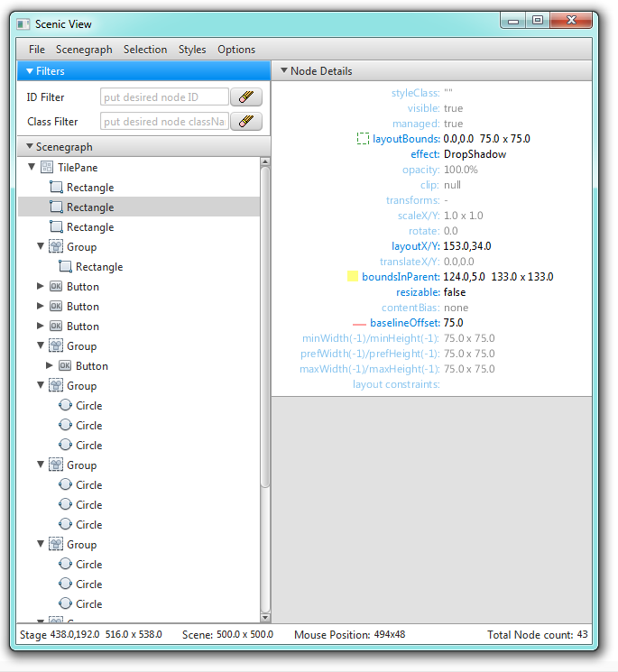Viewport: 618px width, 672px height.
Task: Click the Scenic View title bar icon
Action: point(24,24)
